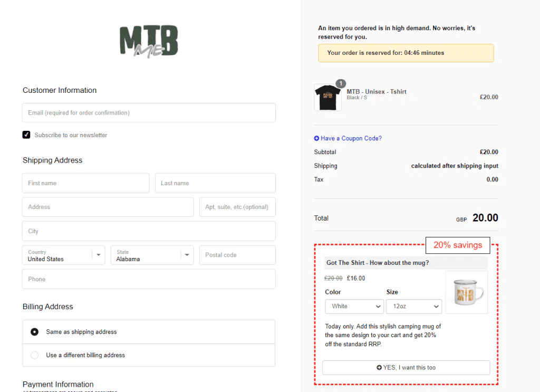
Task: Click the Phone number field
Action: point(149,279)
